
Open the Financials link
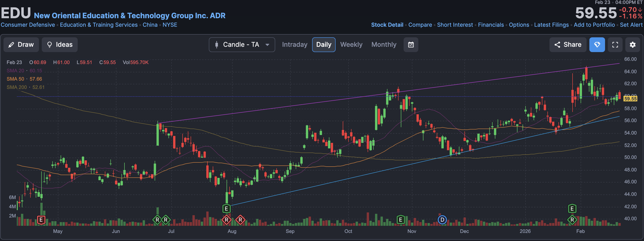(x=491, y=25)
